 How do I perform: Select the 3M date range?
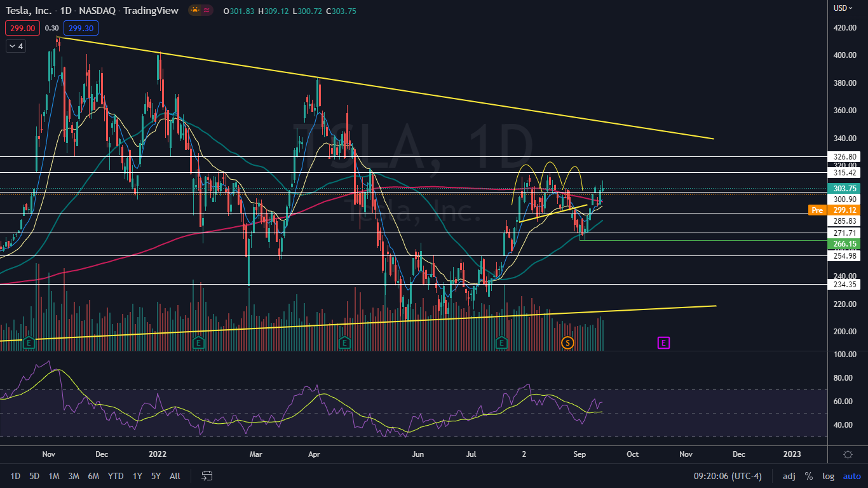point(74,476)
